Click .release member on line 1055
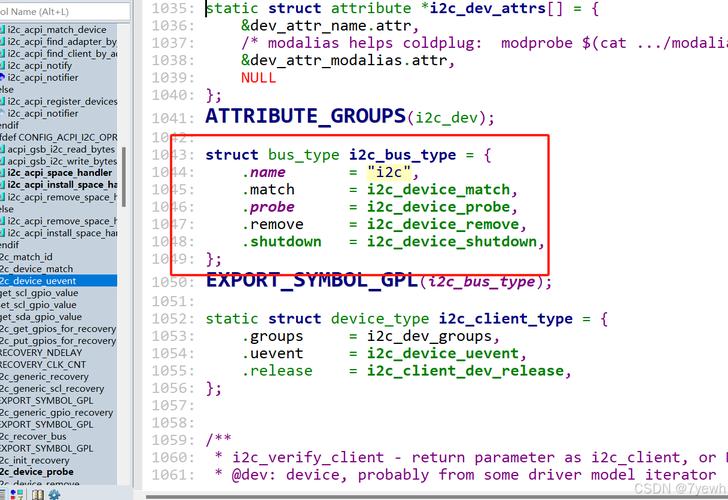 click(277, 371)
